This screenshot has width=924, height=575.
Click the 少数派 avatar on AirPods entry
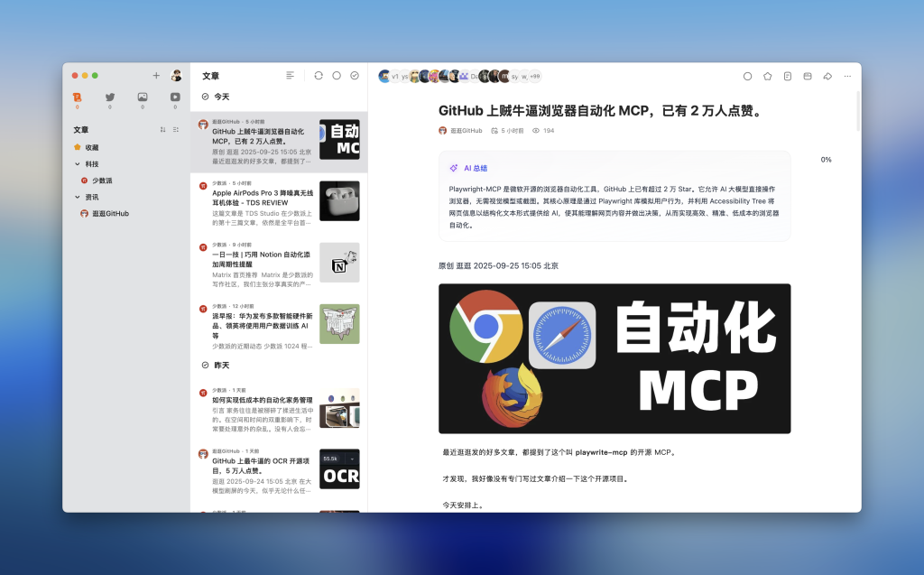203,185
